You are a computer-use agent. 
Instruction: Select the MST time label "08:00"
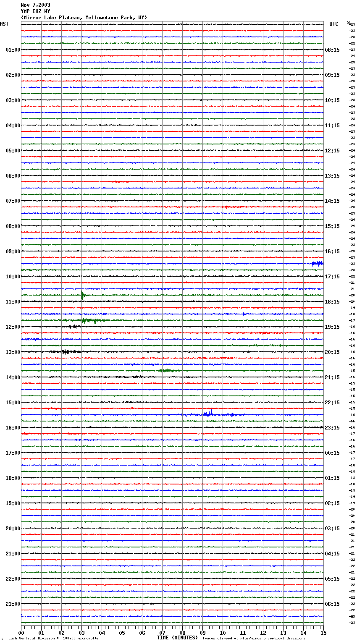coord(13,226)
